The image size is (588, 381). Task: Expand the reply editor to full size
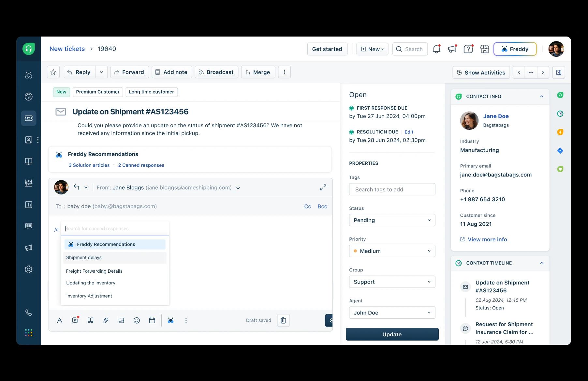[323, 187]
